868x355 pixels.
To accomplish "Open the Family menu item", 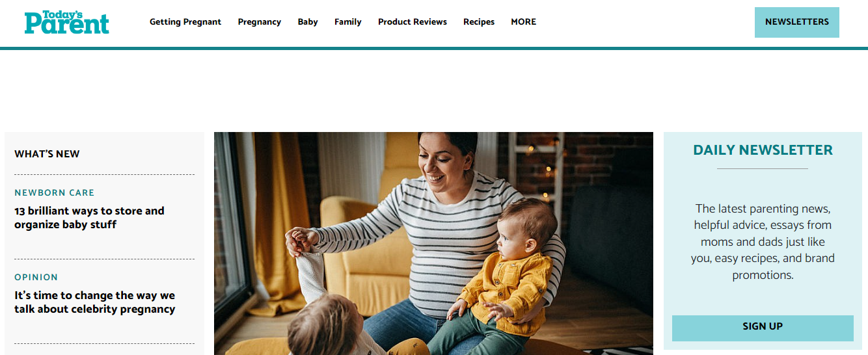I will tap(348, 22).
